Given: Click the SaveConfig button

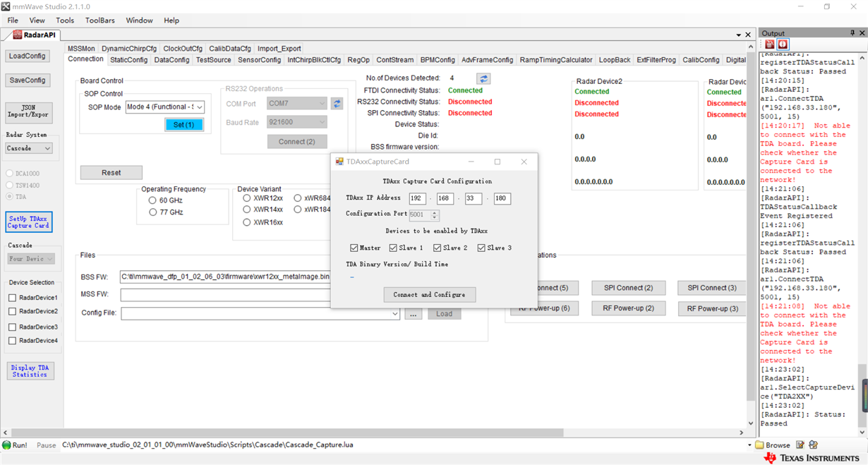Looking at the screenshot, I should click(28, 80).
